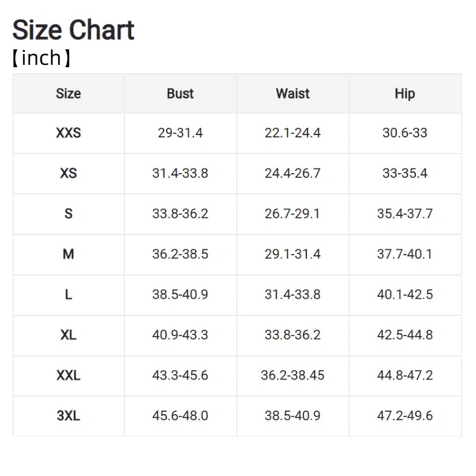Click waist value 26.7-29.1
476x476 pixels.
(x=293, y=214)
